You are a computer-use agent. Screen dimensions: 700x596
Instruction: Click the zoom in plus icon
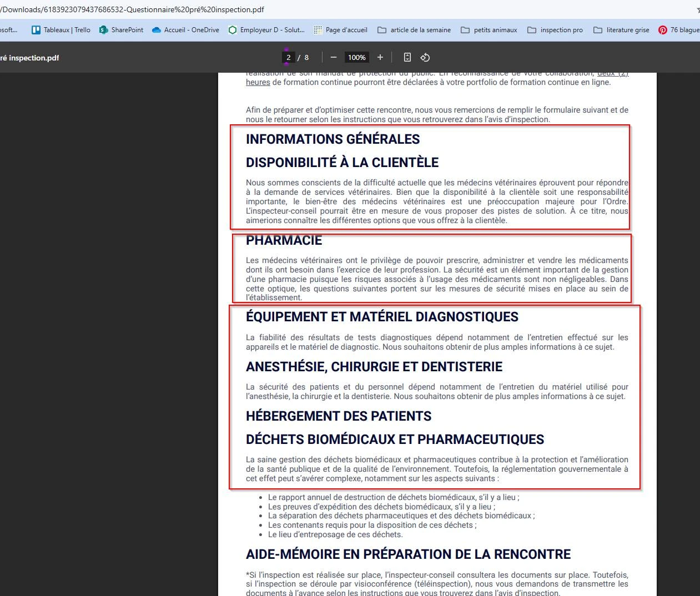(x=380, y=57)
